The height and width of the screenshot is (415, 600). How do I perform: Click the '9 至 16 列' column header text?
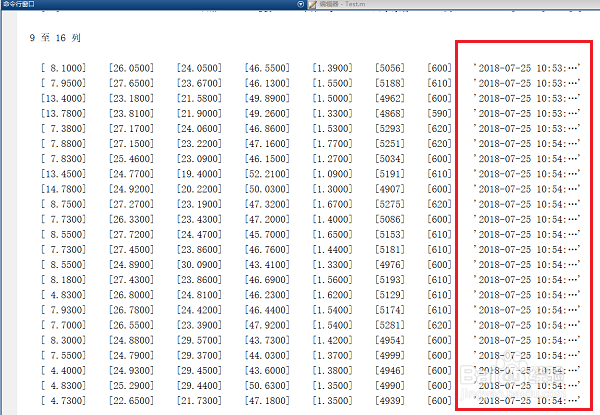click(x=55, y=38)
